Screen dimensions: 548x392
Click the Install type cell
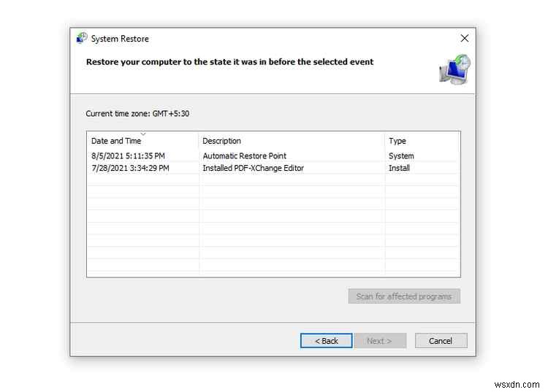click(x=399, y=168)
